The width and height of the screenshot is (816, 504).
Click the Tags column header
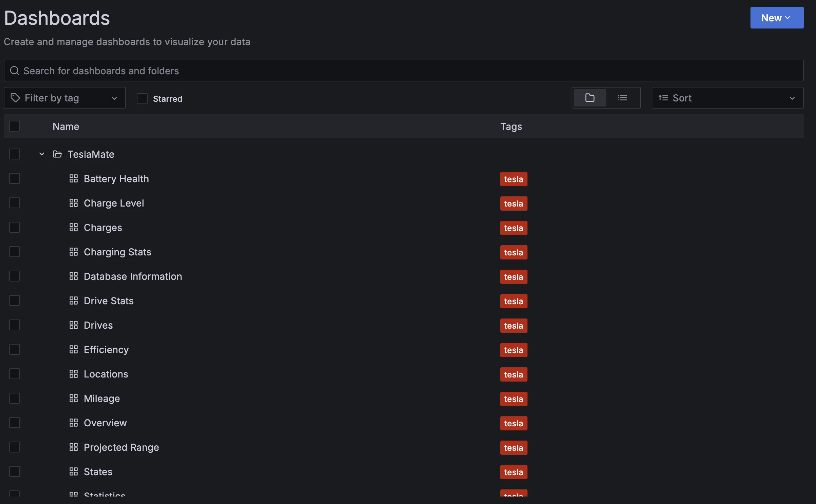click(x=511, y=126)
